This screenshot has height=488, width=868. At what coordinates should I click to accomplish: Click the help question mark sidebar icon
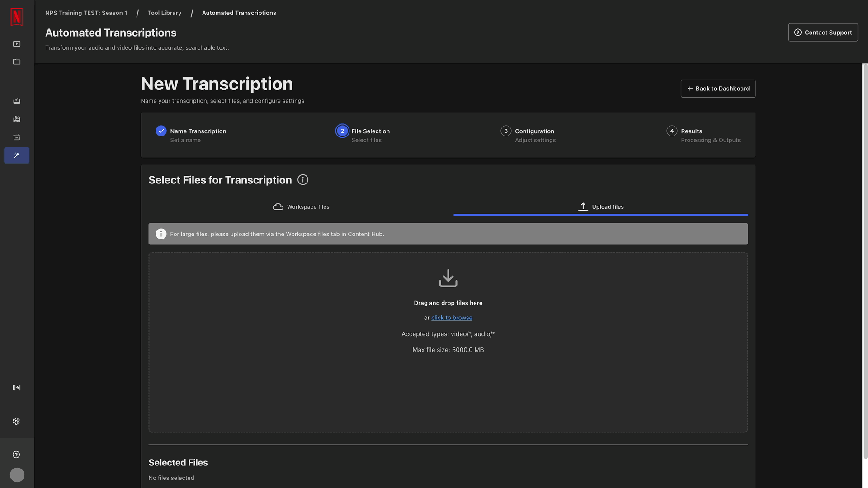click(17, 455)
